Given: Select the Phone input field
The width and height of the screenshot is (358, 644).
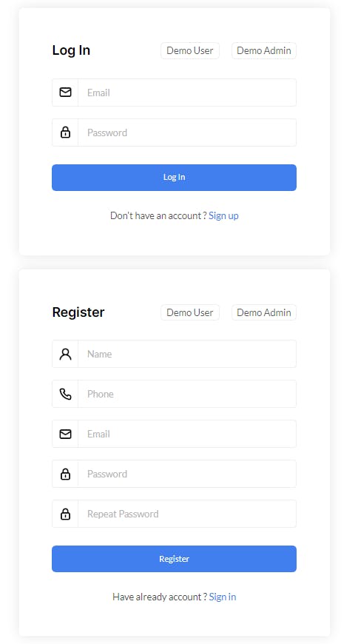Looking at the screenshot, I should pyautogui.click(x=187, y=394).
